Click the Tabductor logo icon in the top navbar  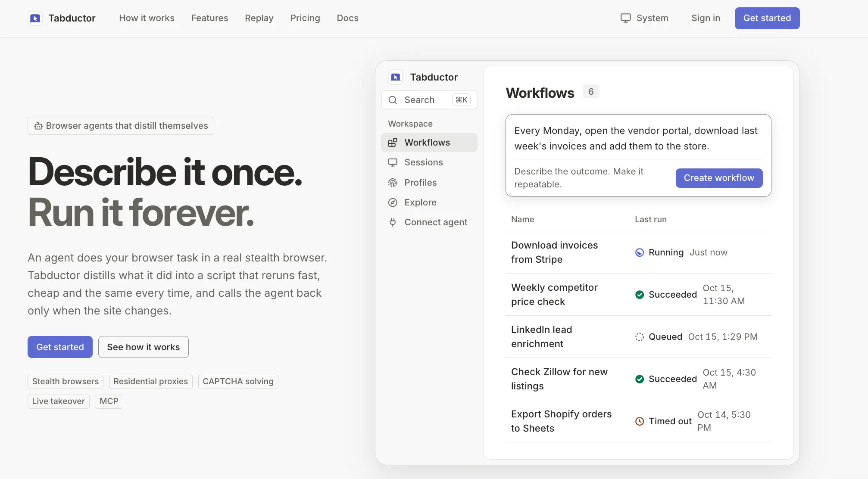pos(35,18)
